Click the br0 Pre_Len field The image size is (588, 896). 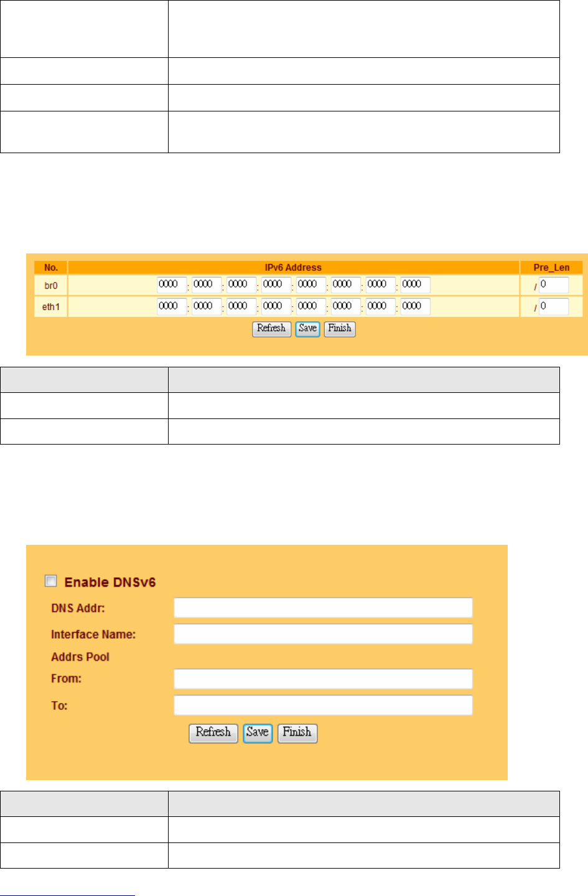point(554,285)
